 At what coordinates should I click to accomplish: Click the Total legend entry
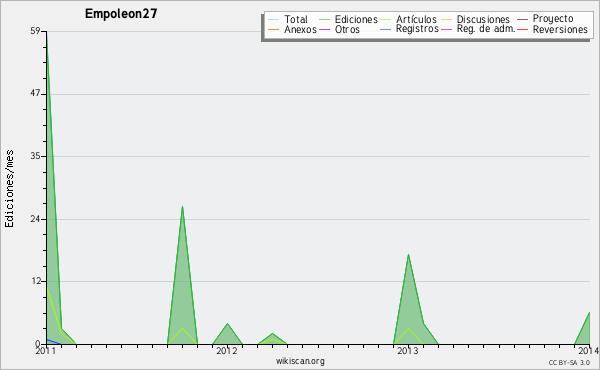coord(288,19)
